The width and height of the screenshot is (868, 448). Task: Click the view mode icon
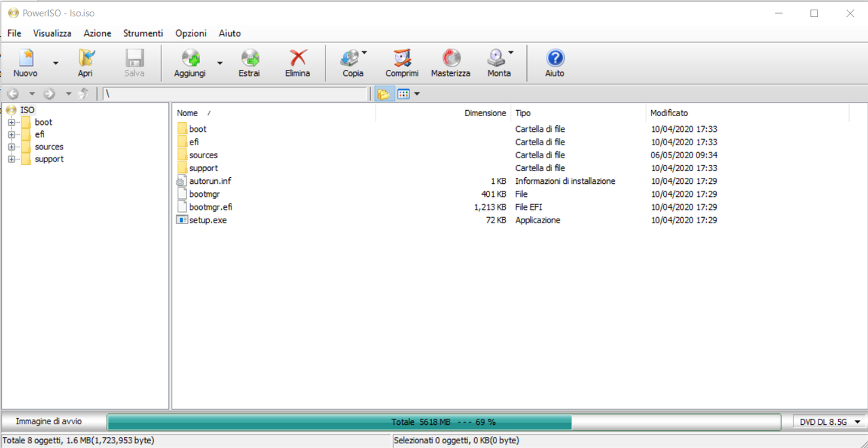pyautogui.click(x=403, y=94)
